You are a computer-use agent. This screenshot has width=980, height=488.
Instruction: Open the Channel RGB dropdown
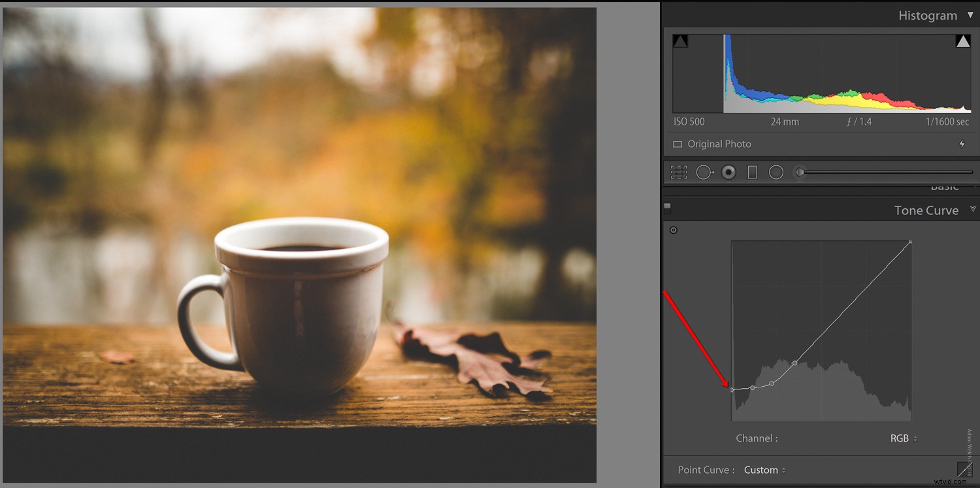tap(904, 438)
